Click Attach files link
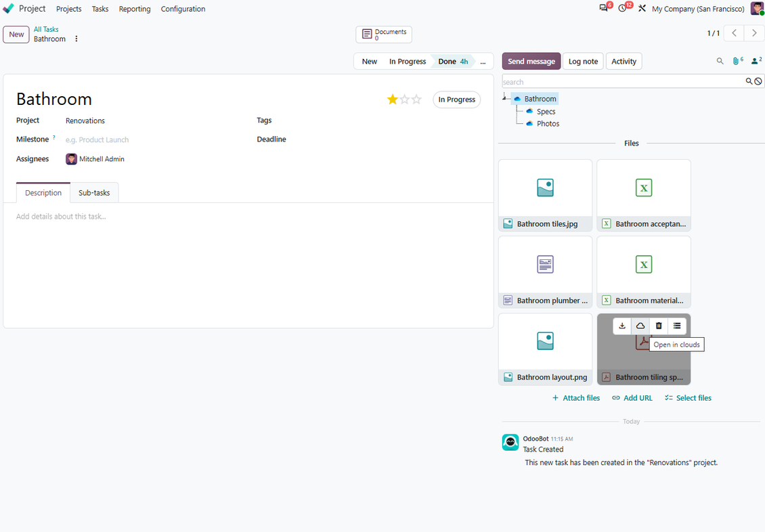 tap(576, 398)
